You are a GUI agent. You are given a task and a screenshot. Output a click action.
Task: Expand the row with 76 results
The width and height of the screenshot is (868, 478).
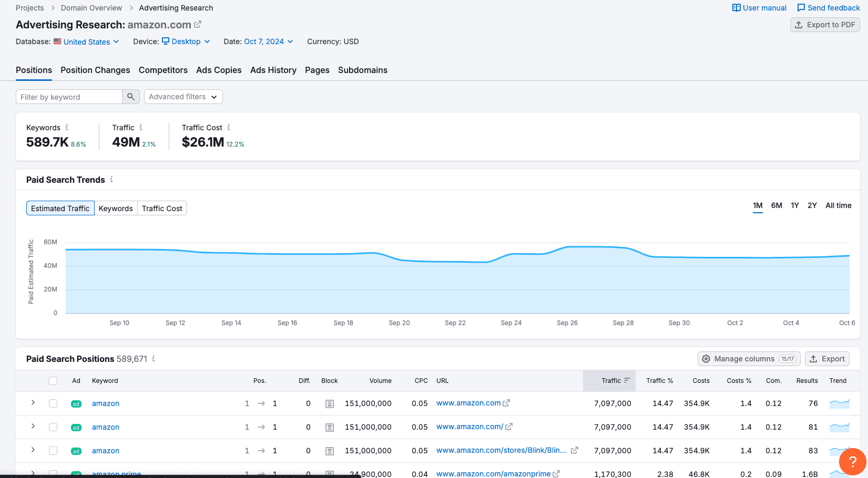point(33,402)
